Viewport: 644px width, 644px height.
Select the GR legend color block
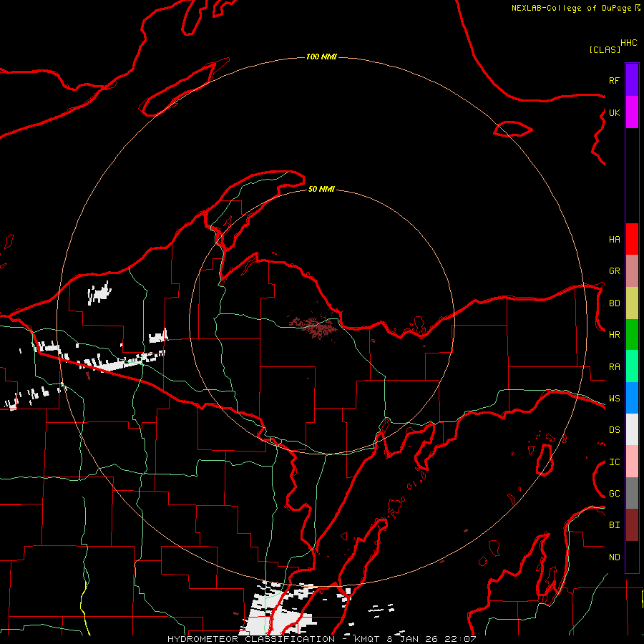632,271
